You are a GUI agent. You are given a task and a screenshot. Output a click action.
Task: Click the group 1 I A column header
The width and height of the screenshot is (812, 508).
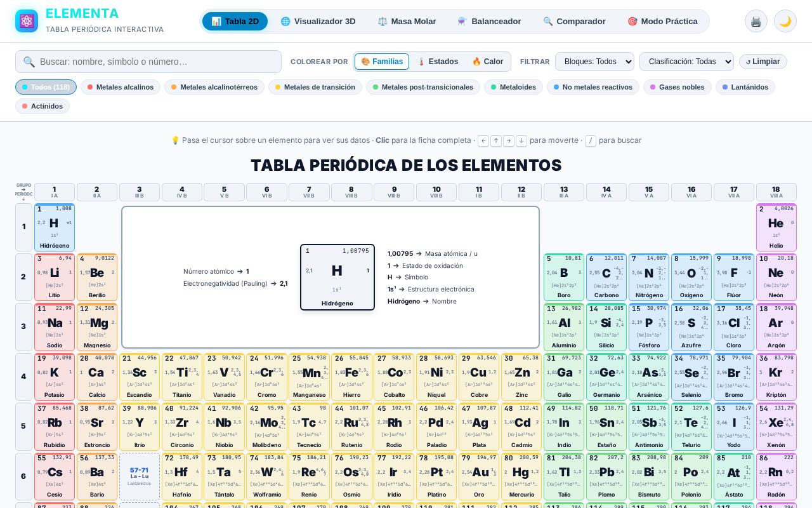tap(55, 192)
